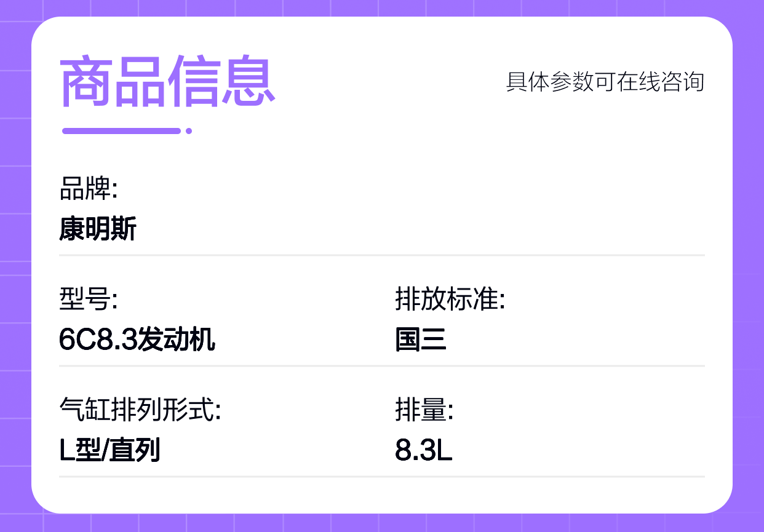The height and width of the screenshot is (532, 764).
Task: Click the 商品信息 heading
Action: (167, 82)
